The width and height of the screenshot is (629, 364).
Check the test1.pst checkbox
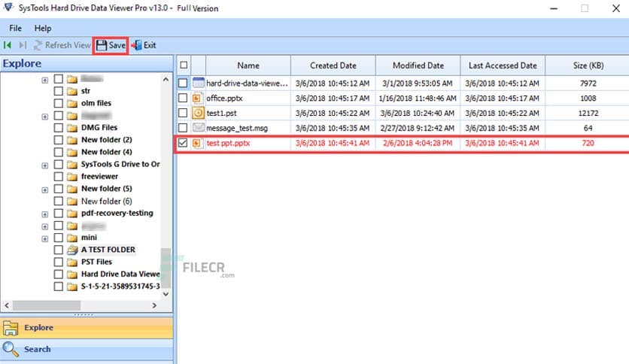(x=183, y=113)
